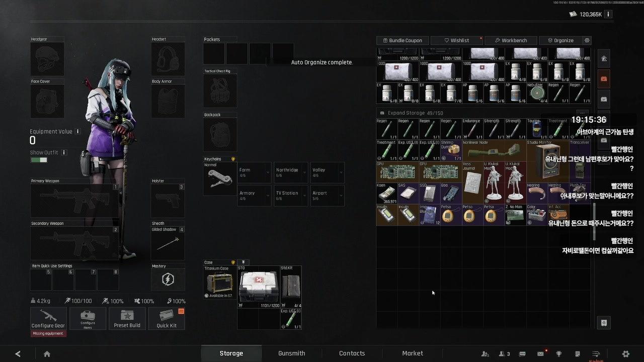The width and height of the screenshot is (644, 362).
Task: Switch to the Market tab
Action: (x=413, y=353)
